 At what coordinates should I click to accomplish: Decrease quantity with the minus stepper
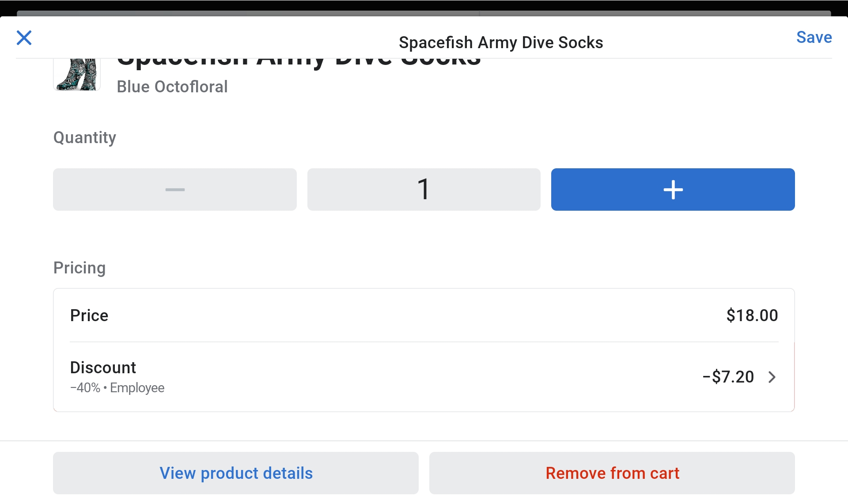point(174,189)
